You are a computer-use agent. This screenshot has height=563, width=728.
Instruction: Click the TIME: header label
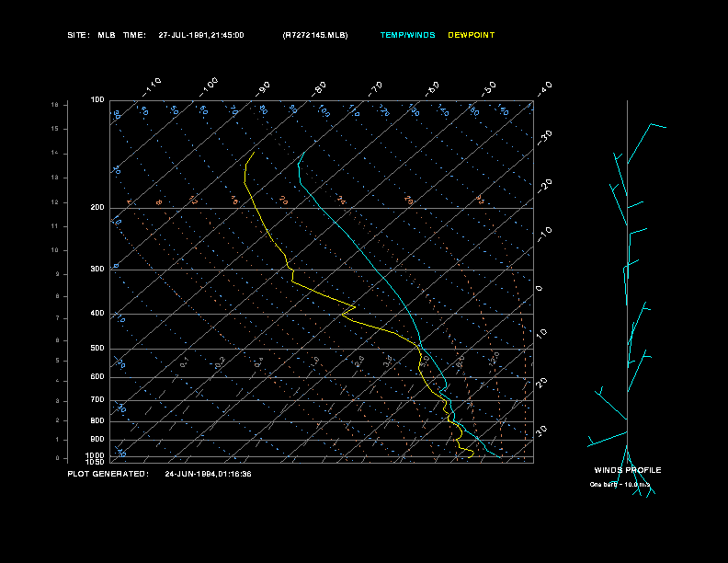click(x=134, y=35)
